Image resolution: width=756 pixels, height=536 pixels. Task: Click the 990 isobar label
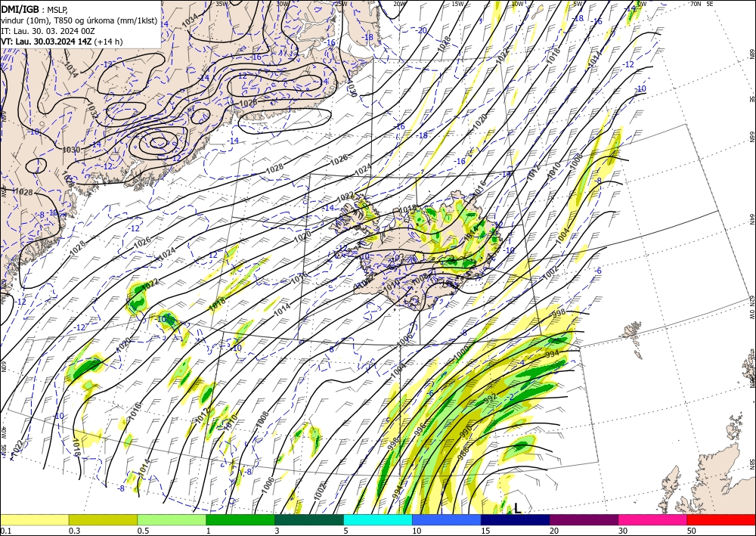point(466,430)
